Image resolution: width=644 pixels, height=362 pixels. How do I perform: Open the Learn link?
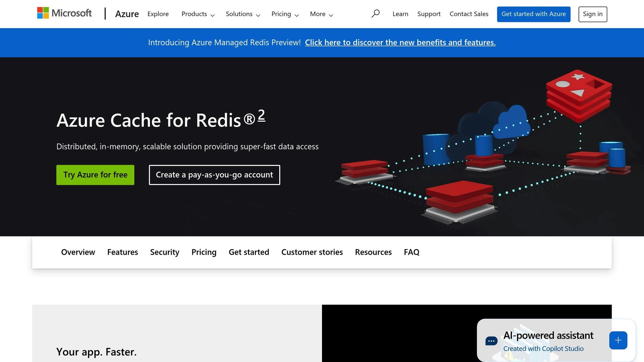[x=400, y=14]
